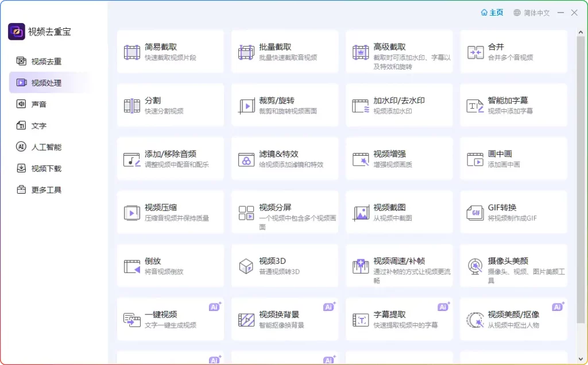Open the 视频压缩 compression tool

[x=170, y=212]
